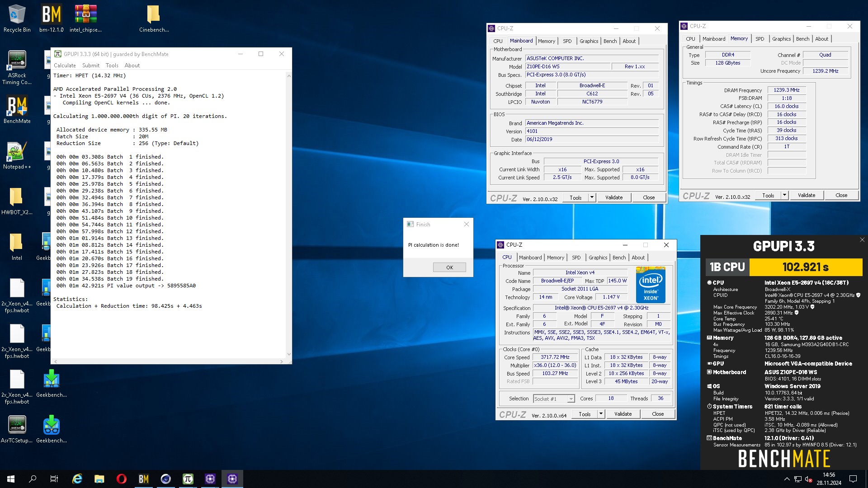Image resolution: width=868 pixels, height=488 pixels.
Task: Expand Tools dropdown arrow in Memory CPU-Z
Action: pyautogui.click(x=785, y=195)
